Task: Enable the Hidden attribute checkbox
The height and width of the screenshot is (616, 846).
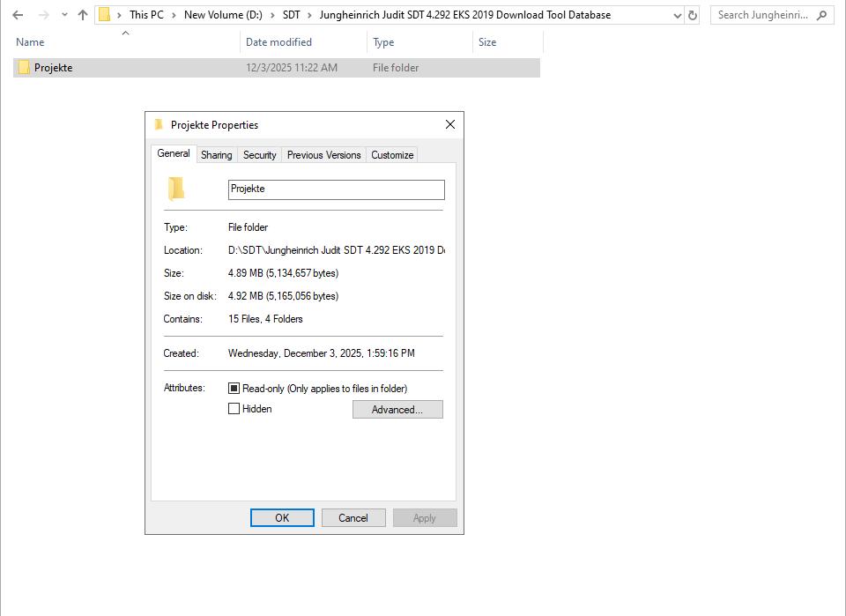Action: (x=234, y=409)
